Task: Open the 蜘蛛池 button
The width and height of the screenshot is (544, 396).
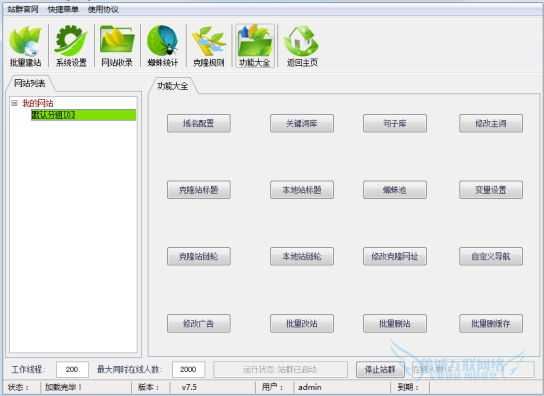Action: point(395,190)
